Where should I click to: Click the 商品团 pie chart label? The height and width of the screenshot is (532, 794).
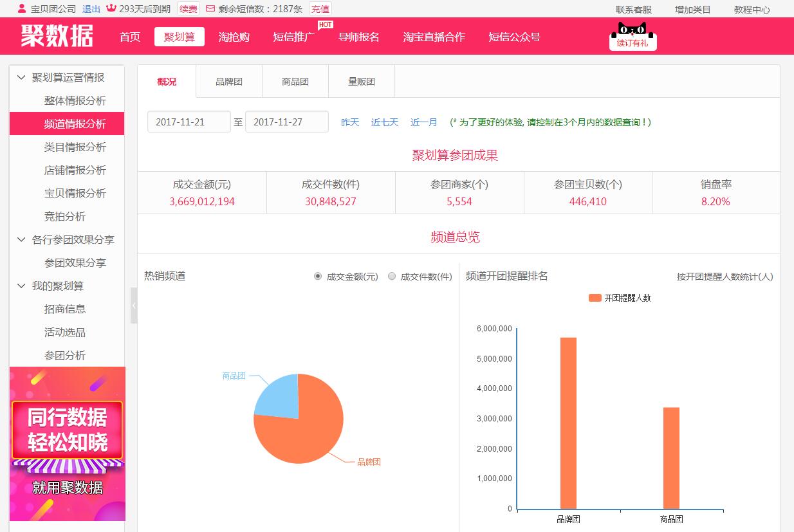(234, 376)
